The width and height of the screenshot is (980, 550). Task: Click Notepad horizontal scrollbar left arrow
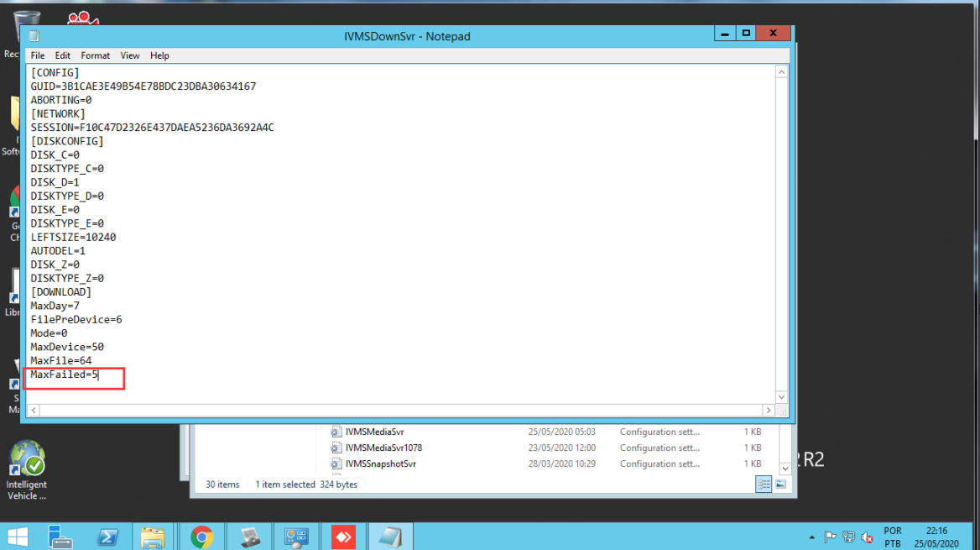[34, 411]
